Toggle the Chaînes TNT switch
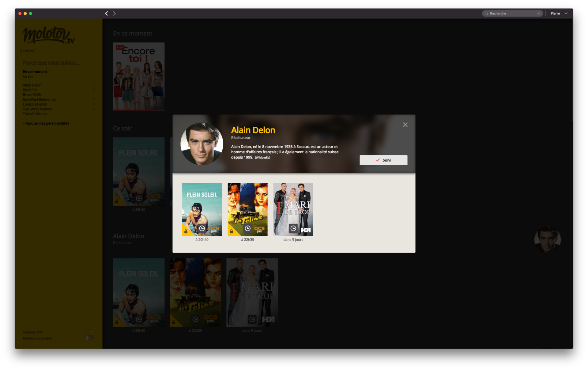The width and height of the screenshot is (588, 370). pos(90,332)
